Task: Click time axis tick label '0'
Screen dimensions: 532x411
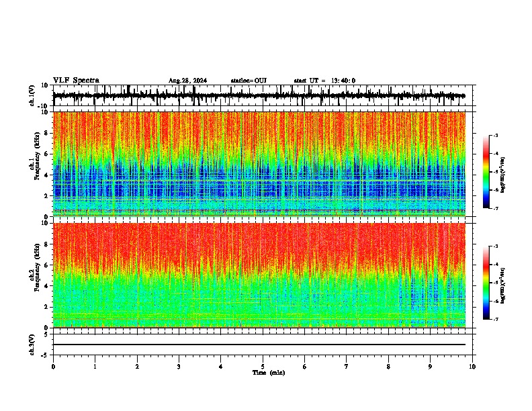Action: coord(53,367)
